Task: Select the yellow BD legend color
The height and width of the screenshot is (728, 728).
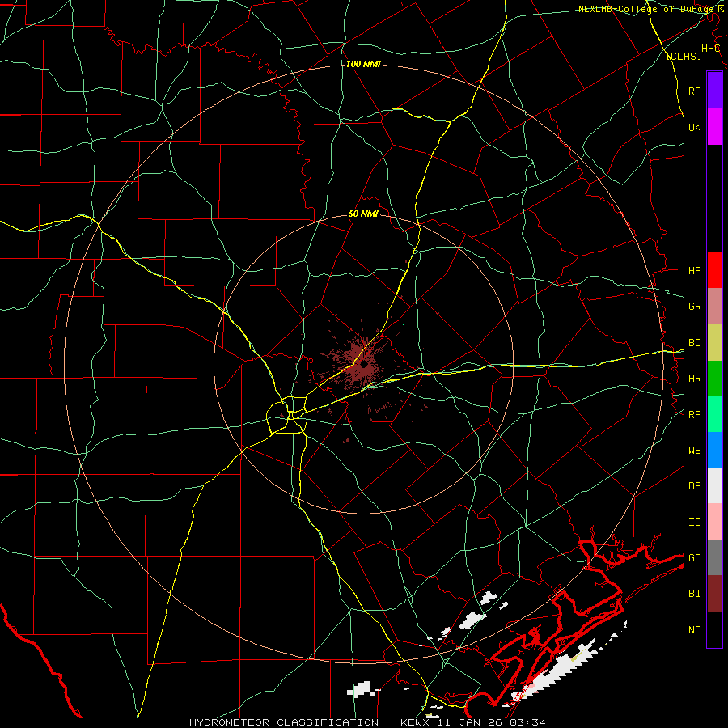Action: [x=714, y=343]
